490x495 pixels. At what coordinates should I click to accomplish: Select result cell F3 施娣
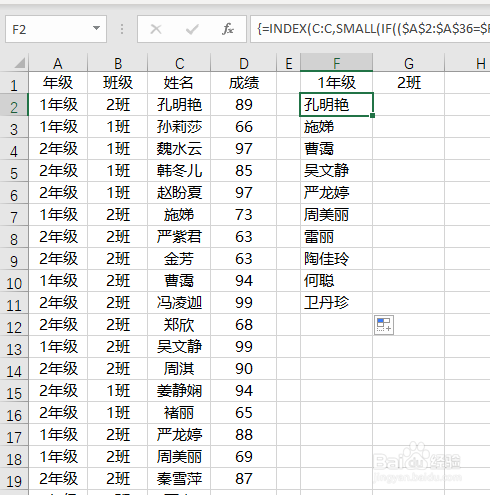point(336,127)
